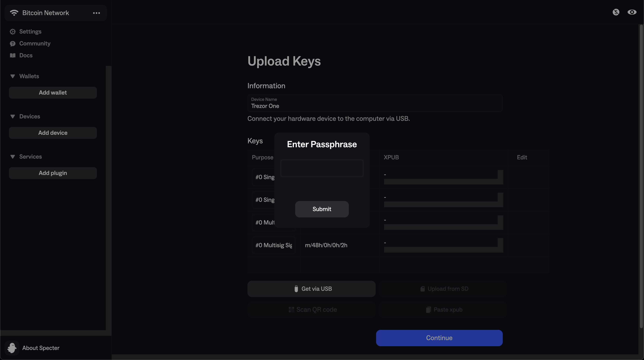644x360 pixels.
Task: Click the Add wallet button
Action: pyautogui.click(x=53, y=93)
